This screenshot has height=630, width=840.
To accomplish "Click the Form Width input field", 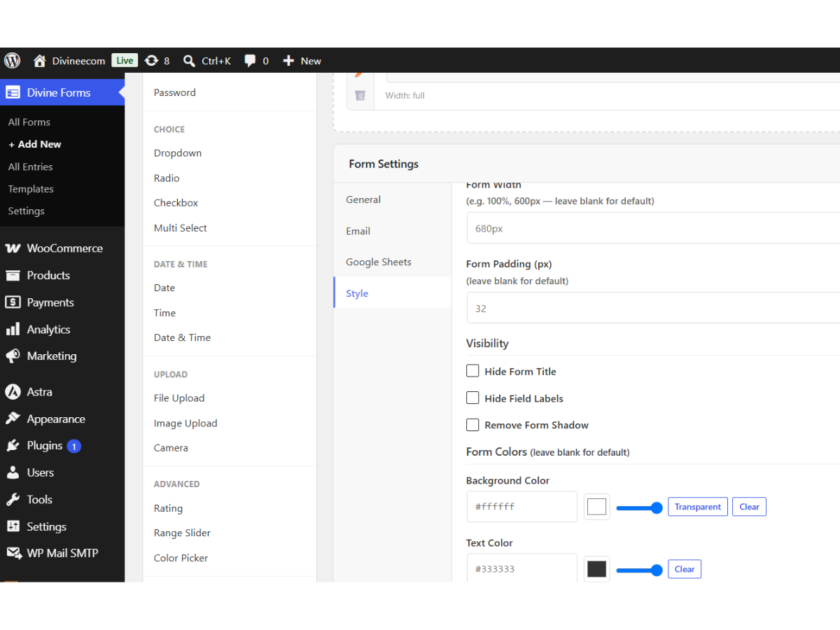I will pos(653,228).
